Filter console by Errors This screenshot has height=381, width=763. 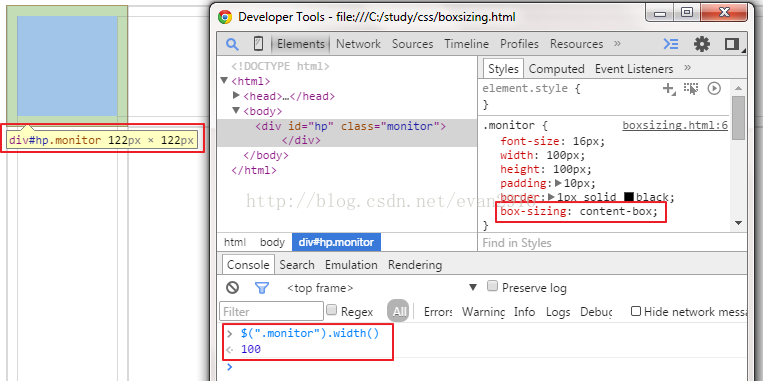pos(438,311)
